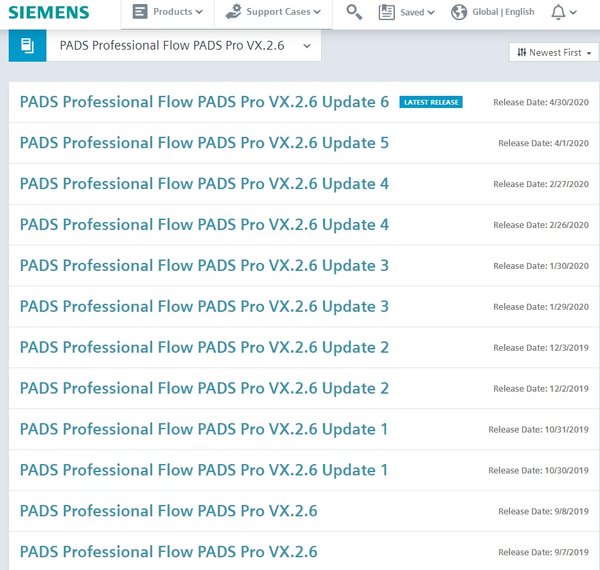The image size is (600, 570).
Task: Expand notifications chevron next to bell
Action: tap(573, 13)
